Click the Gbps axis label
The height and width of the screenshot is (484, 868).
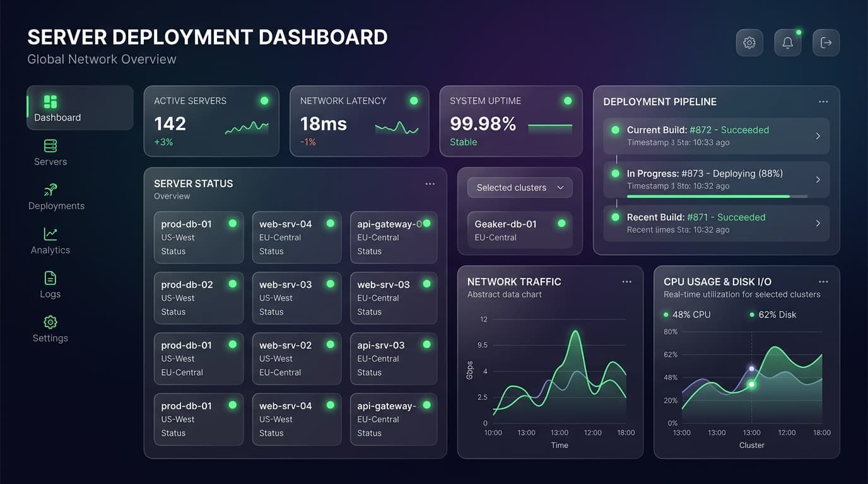point(469,370)
